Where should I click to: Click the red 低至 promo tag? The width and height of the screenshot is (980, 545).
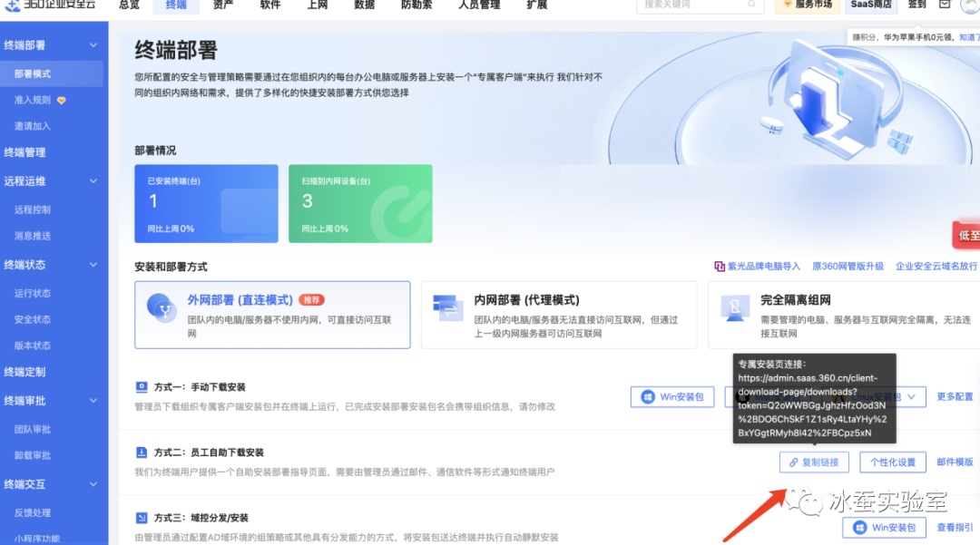click(x=966, y=236)
